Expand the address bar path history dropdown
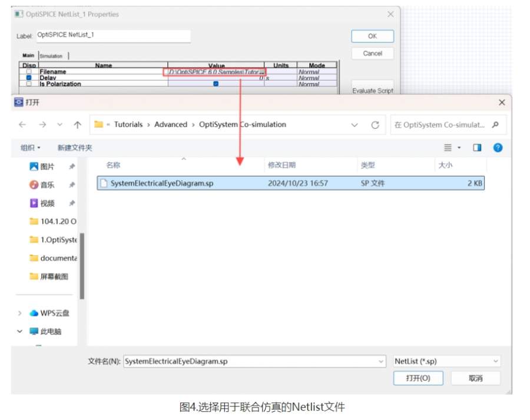Viewport: 530px width, 420px height. click(355, 125)
